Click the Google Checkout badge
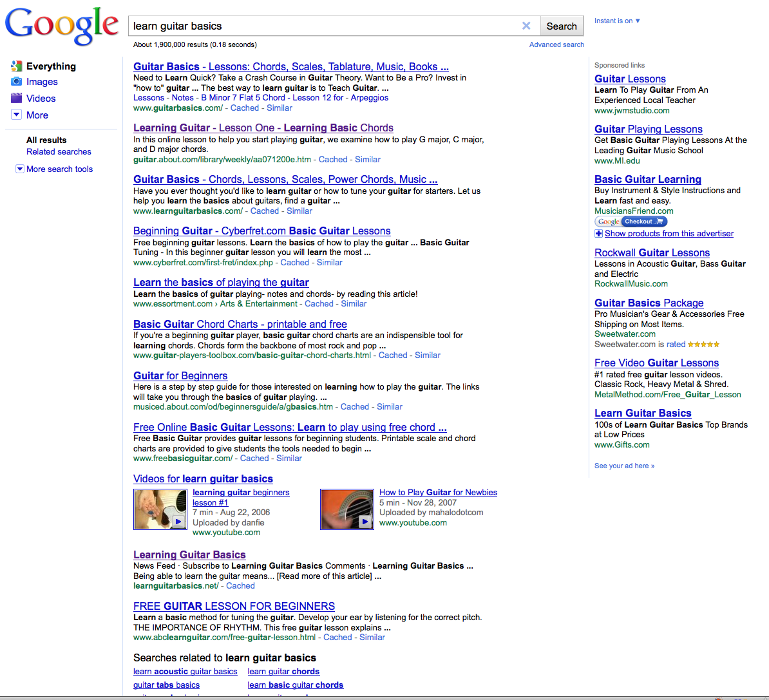769x700 pixels. (631, 222)
